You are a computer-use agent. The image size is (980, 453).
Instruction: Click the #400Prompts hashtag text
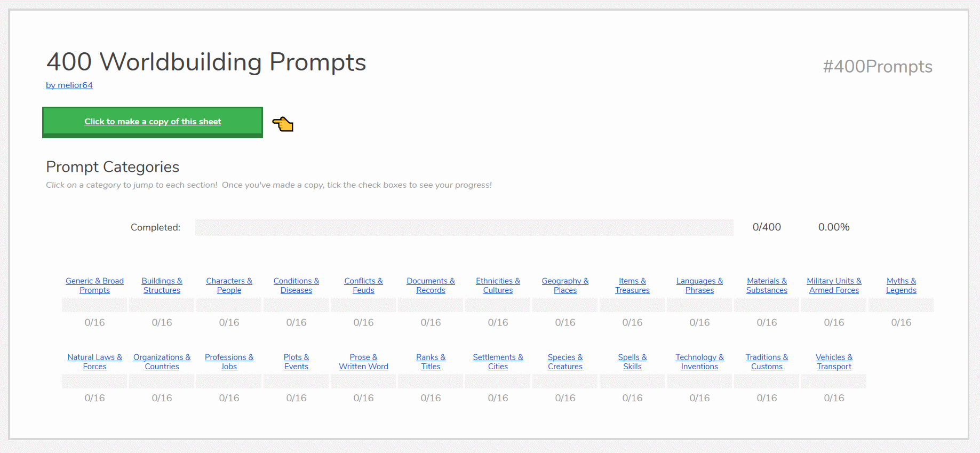tap(877, 67)
